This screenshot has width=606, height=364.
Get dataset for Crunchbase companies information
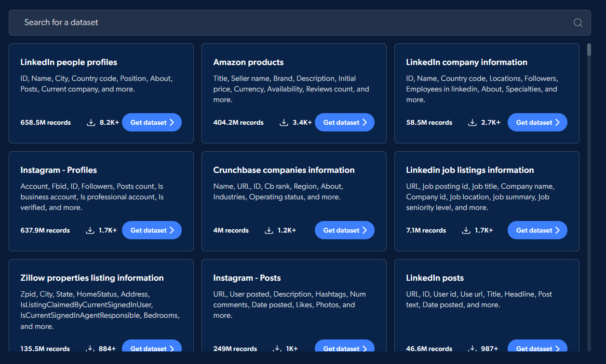[344, 230]
